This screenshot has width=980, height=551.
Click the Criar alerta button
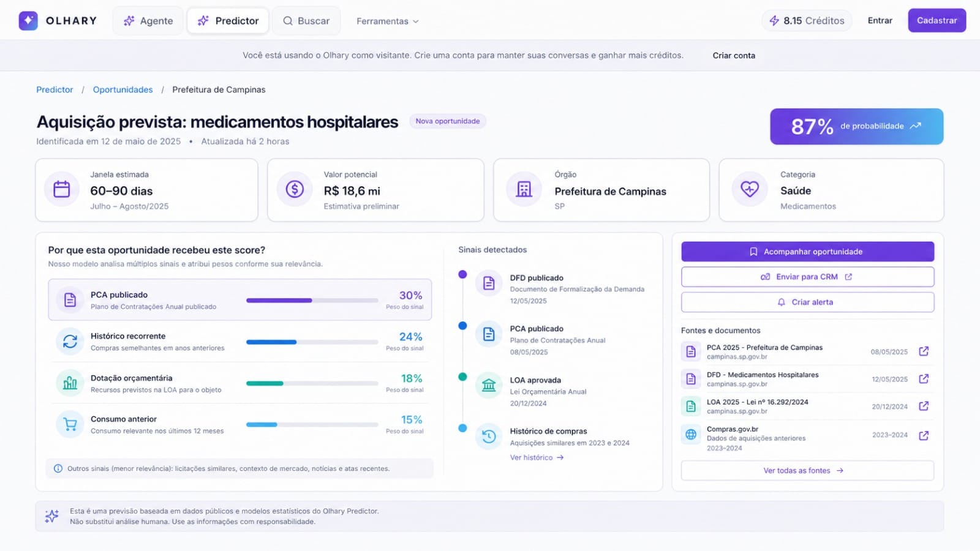point(807,302)
